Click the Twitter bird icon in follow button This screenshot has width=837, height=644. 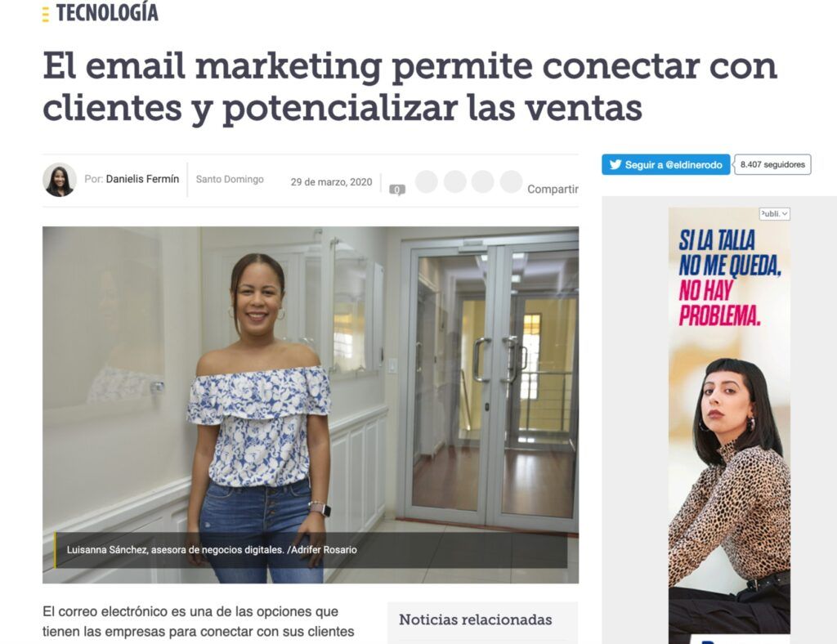point(615,164)
